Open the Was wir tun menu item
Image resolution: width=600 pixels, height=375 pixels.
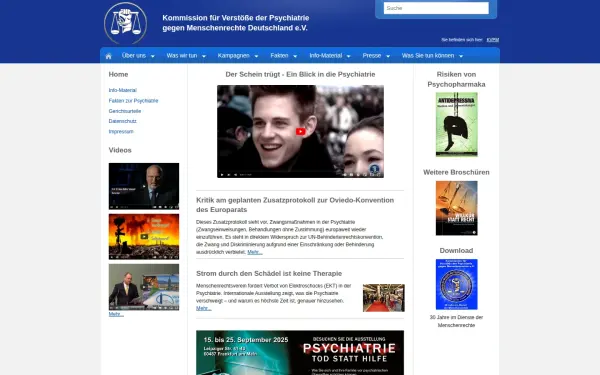click(182, 55)
